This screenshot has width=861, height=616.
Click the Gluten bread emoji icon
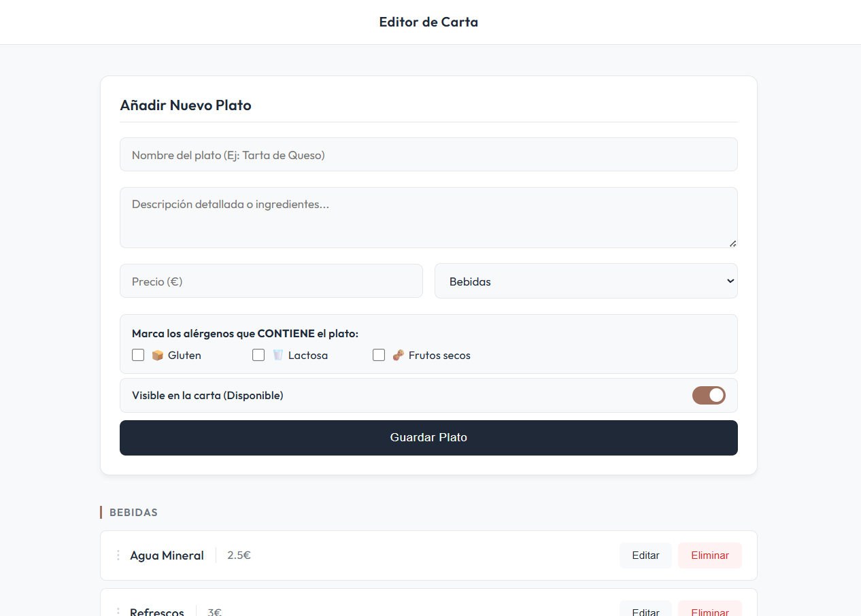coord(157,355)
